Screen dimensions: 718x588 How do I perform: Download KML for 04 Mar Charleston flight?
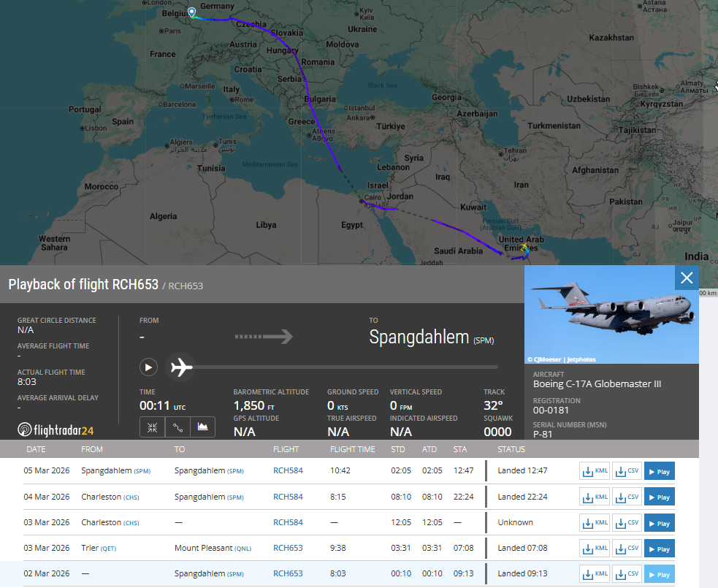pos(595,497)
